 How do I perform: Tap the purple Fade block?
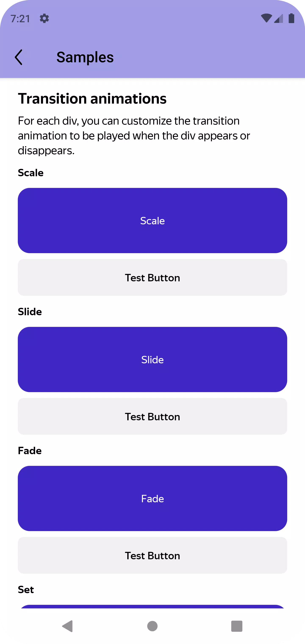coord(152,498)
